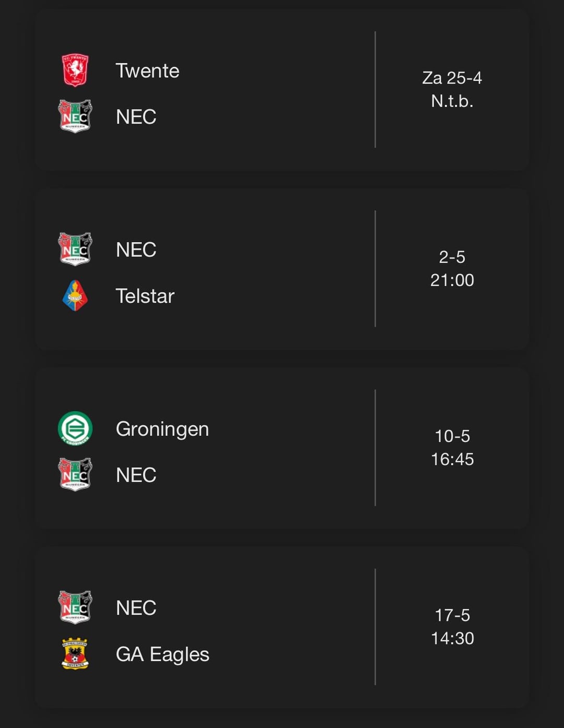Click NEC text under Twente
The width and height of the screenshot is (564, 728).
[136, 116]
